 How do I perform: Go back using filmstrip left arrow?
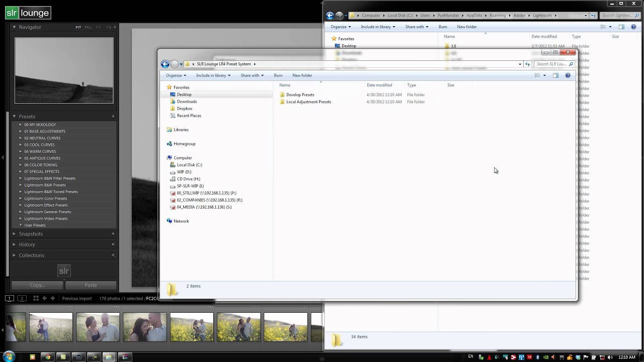[44, 298]
